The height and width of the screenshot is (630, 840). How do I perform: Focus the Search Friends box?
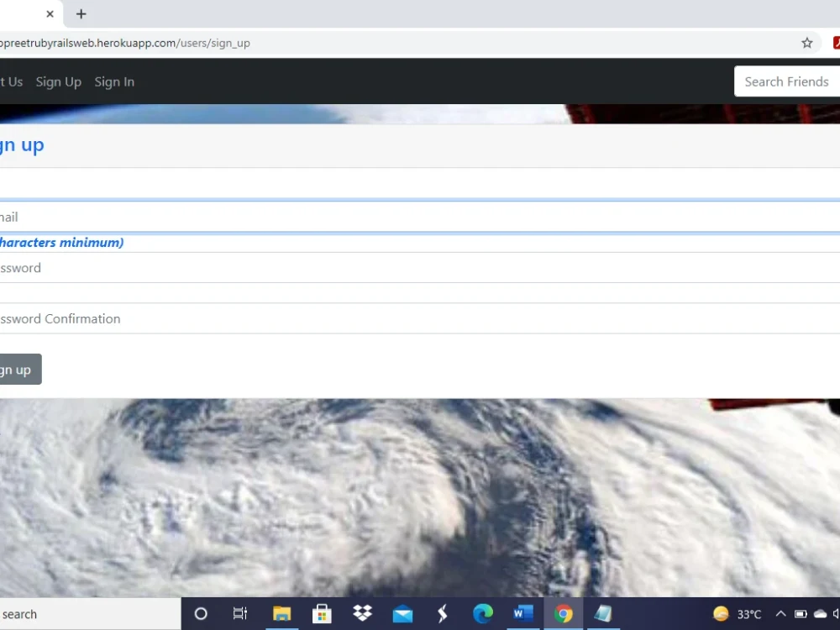[x=787, y=81]
